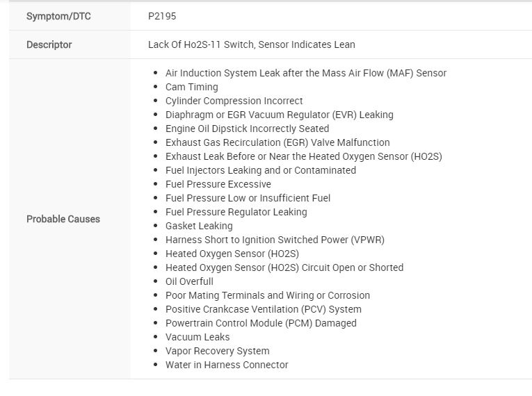Viewport: 532px width, 396px height.
Task: Click the Symptom/DTC row label
Action: tap(58, 16)
